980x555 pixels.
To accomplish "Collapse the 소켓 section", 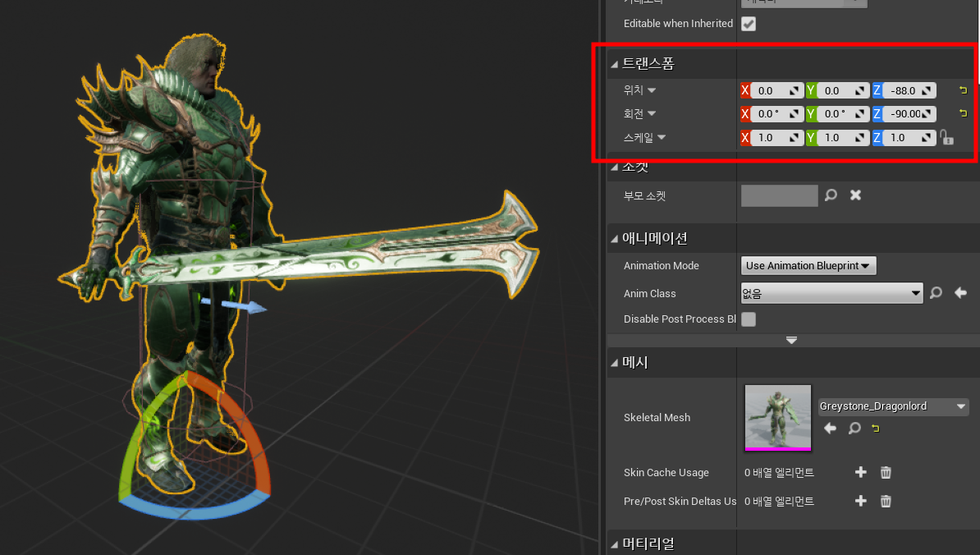I will [615, 167].
